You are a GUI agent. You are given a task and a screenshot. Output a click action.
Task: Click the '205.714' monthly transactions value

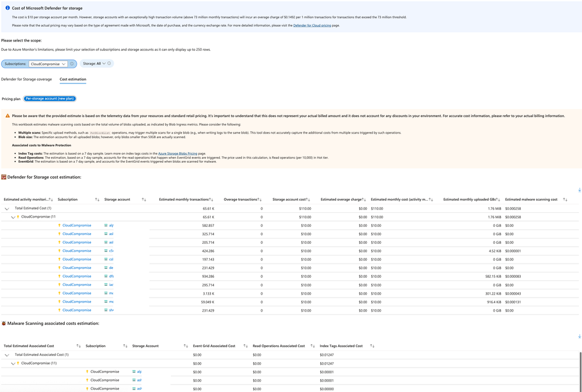208,243
